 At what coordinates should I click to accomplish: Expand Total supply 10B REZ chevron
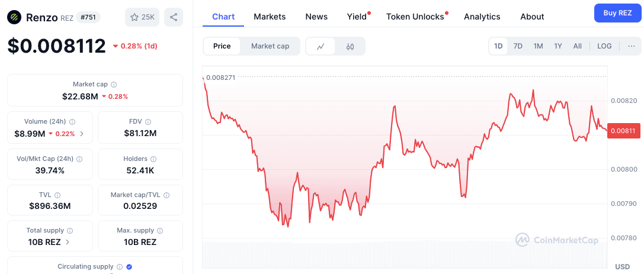tap(68, 242)
